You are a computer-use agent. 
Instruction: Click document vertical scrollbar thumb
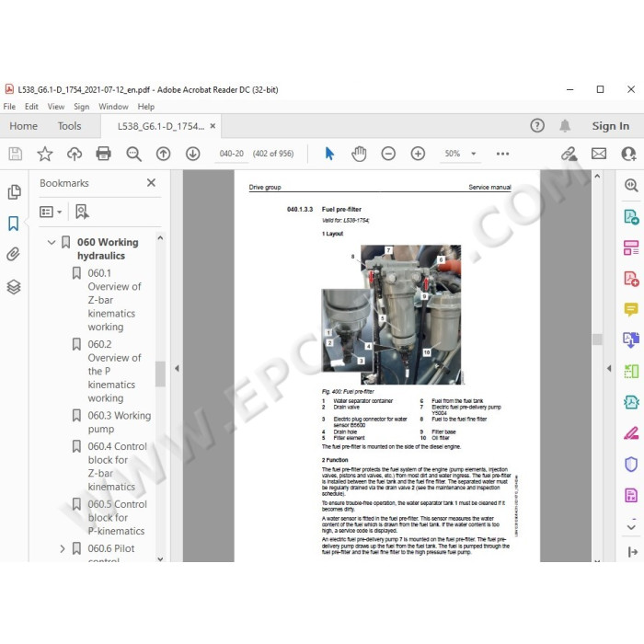pos(597,339)
